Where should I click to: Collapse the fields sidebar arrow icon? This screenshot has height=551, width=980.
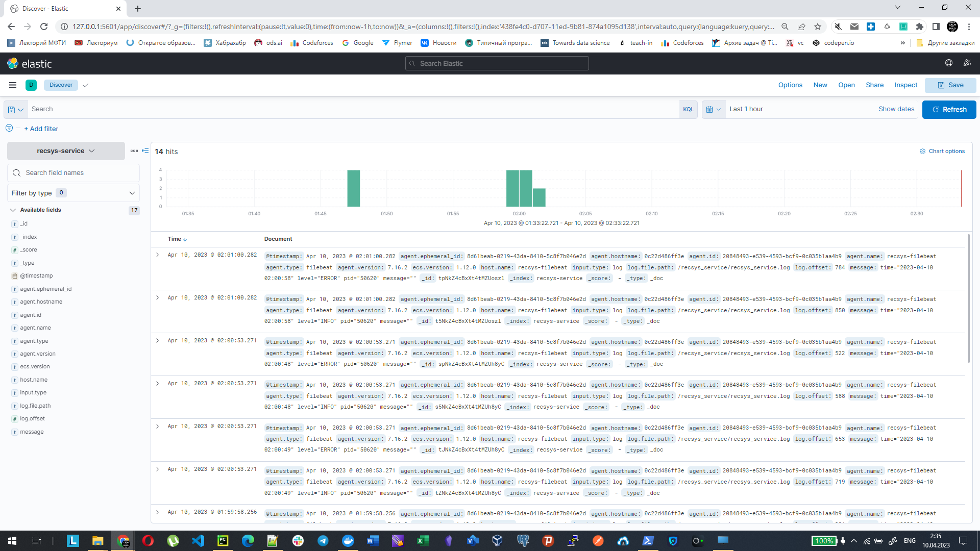pos(145,151)
